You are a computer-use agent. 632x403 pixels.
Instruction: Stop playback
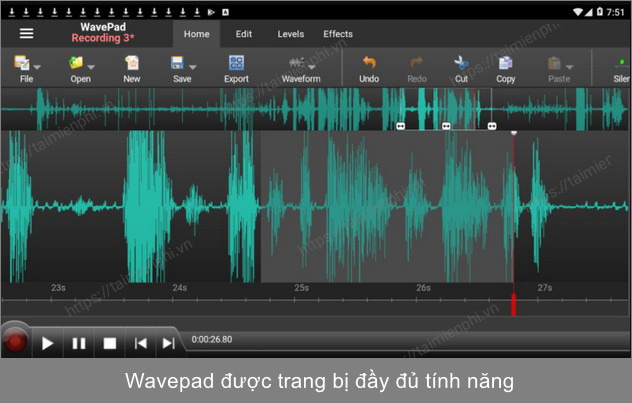coord(110,343)
